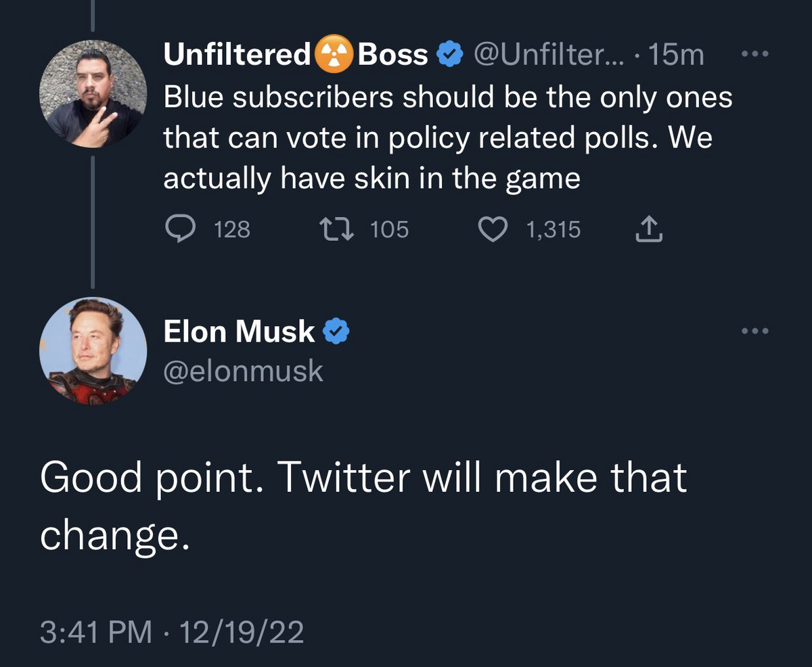Tap the share upload arrow icon
This screenshot has width=812, height=667.
tap(648, 231)
